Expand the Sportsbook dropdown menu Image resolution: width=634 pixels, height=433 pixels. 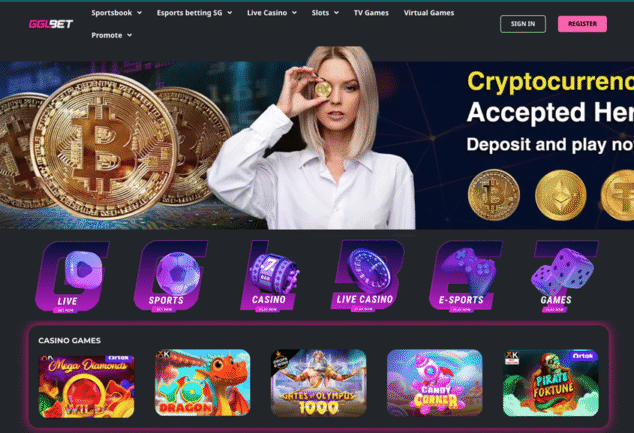(116, 13)
